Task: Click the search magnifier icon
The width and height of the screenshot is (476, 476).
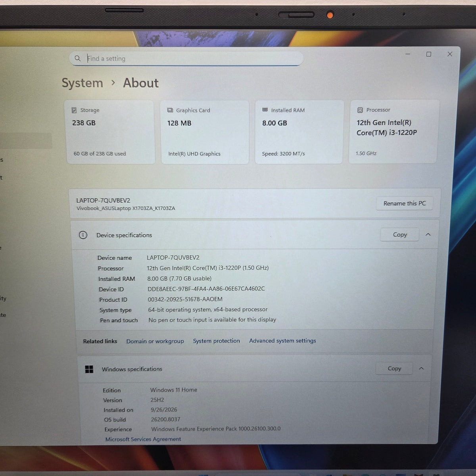Action: pos(77,58)
